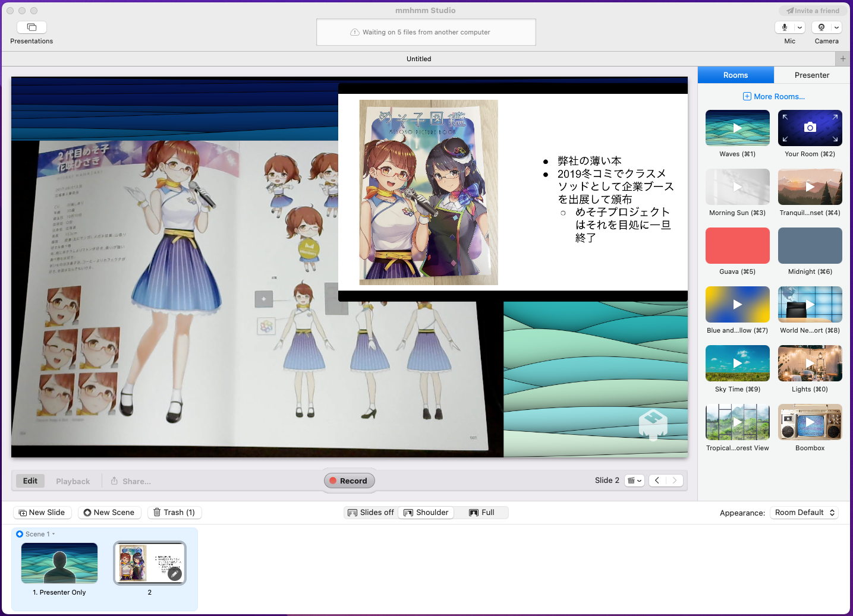Select the Presenter Only slide thumbnail
The width and height of the screenshot is (853, 616).
[59, 563]
